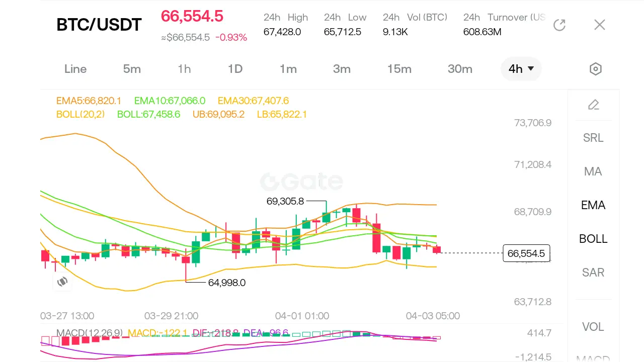Click the UB:69,095.2 legend value
The width and height of the screenshot is (644, 362).
click(218, 114)
